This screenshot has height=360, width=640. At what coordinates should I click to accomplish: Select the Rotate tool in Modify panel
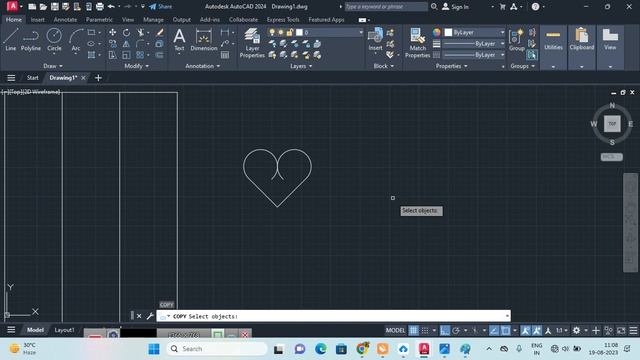pyautogui.click(x=127, y=32)
